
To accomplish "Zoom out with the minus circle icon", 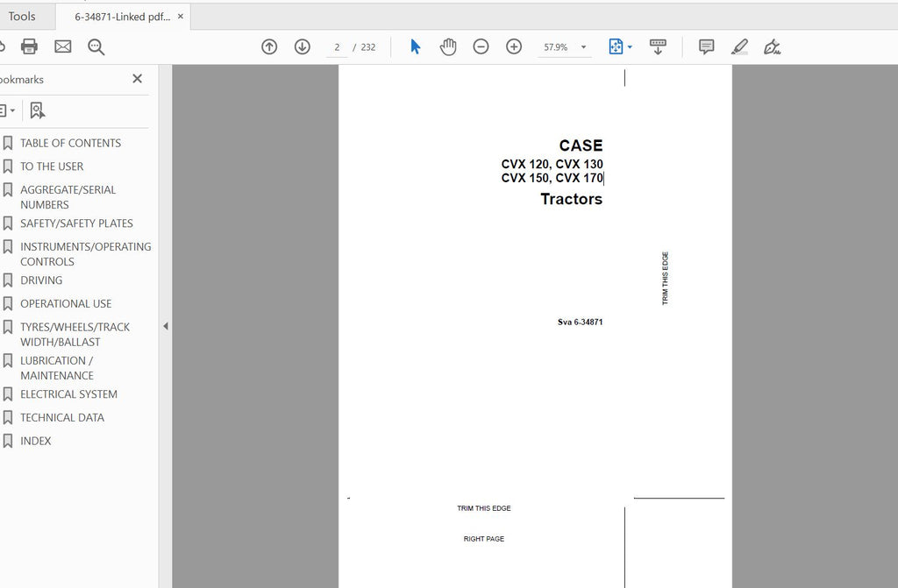I will [481, 47].
